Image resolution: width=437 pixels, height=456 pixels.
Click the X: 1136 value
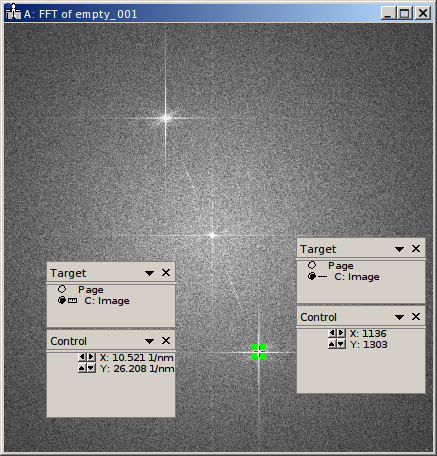[368, 334]
